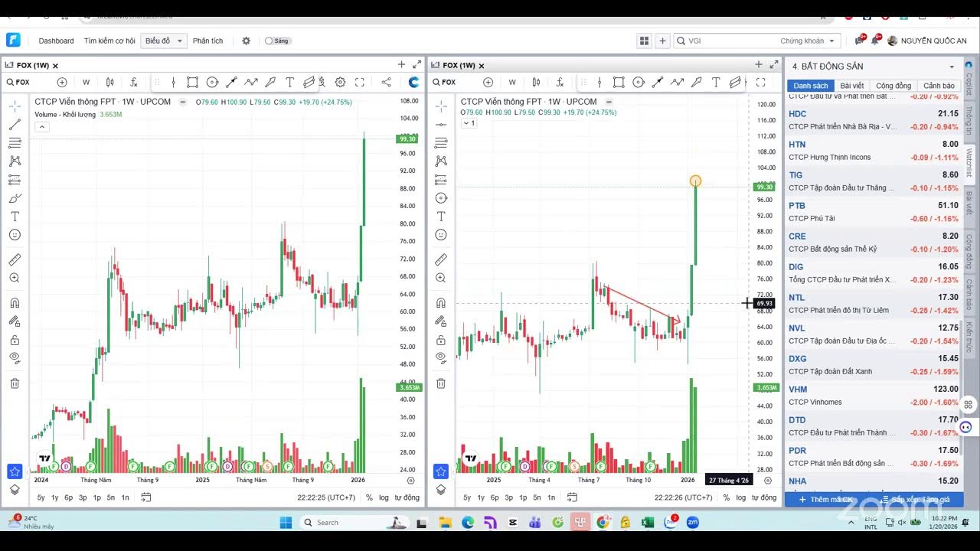Select the text tool in left floating toolbar
The image size is (980, 551).
[290, 82]
